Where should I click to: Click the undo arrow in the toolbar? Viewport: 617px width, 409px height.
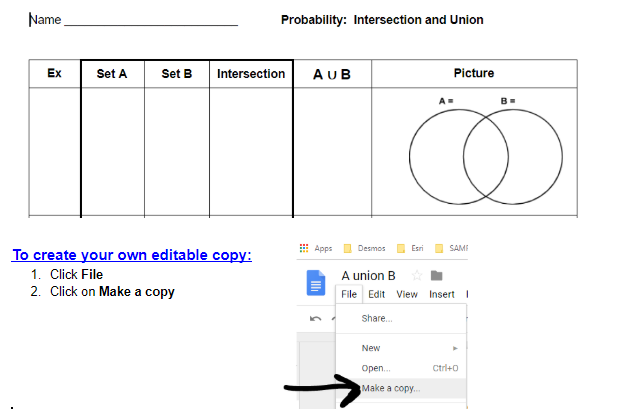tap(316, 318)
